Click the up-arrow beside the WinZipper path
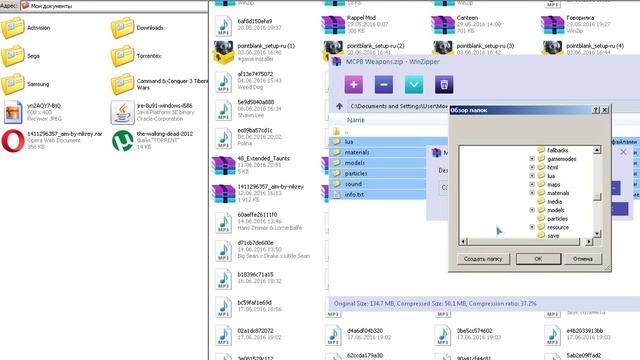 point(339,107)
